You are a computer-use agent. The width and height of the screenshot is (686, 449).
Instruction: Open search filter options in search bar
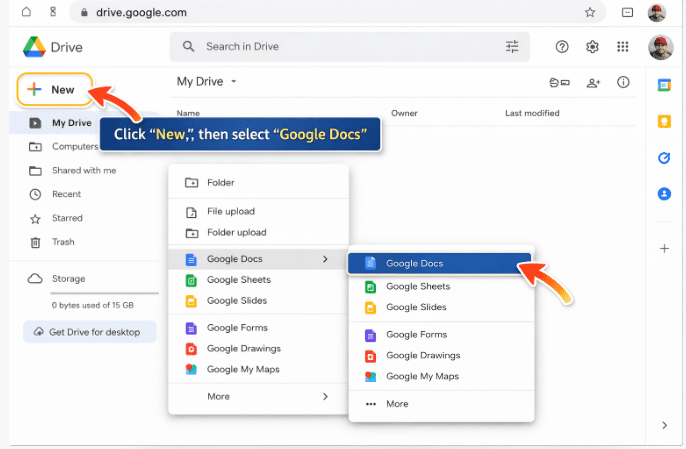[512, 47]
